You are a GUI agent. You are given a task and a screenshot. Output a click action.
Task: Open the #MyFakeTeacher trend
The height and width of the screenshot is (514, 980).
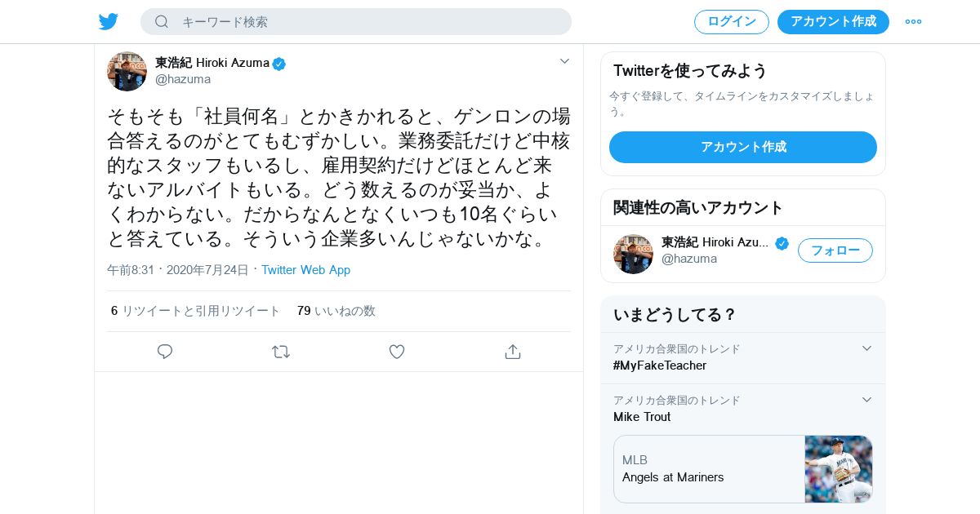(x=660, y=366)
